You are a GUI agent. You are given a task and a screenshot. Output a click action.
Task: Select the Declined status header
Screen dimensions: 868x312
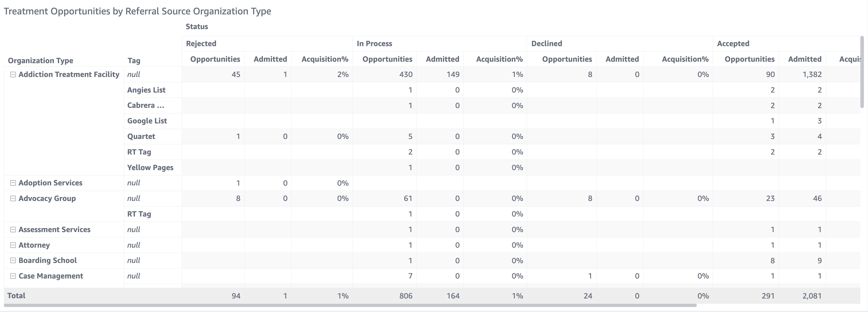point(547,44)
